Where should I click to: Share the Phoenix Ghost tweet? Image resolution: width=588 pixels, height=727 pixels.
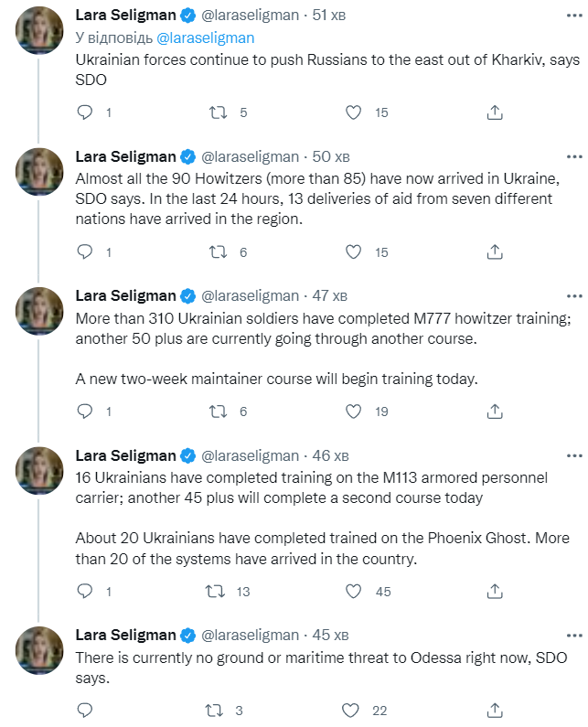tap(495, 591)
